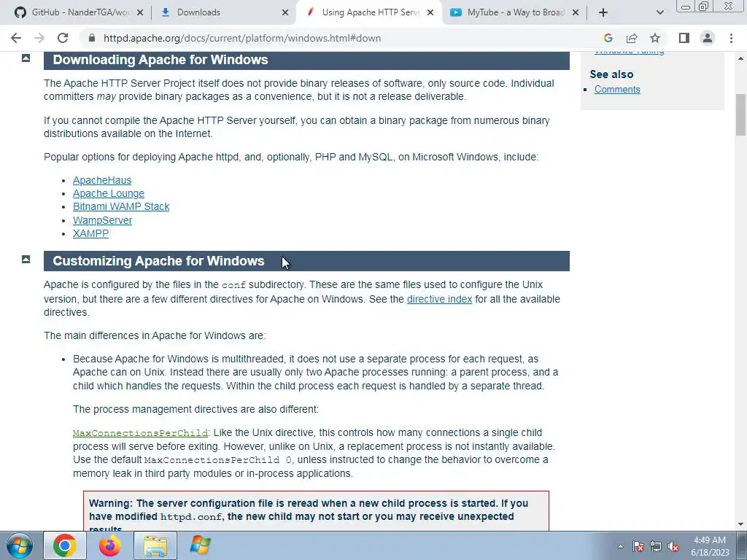Click the Downloading Apache for Windows heading
The height and width of the screenshot is (560, 747).
[x=160, y=60]
